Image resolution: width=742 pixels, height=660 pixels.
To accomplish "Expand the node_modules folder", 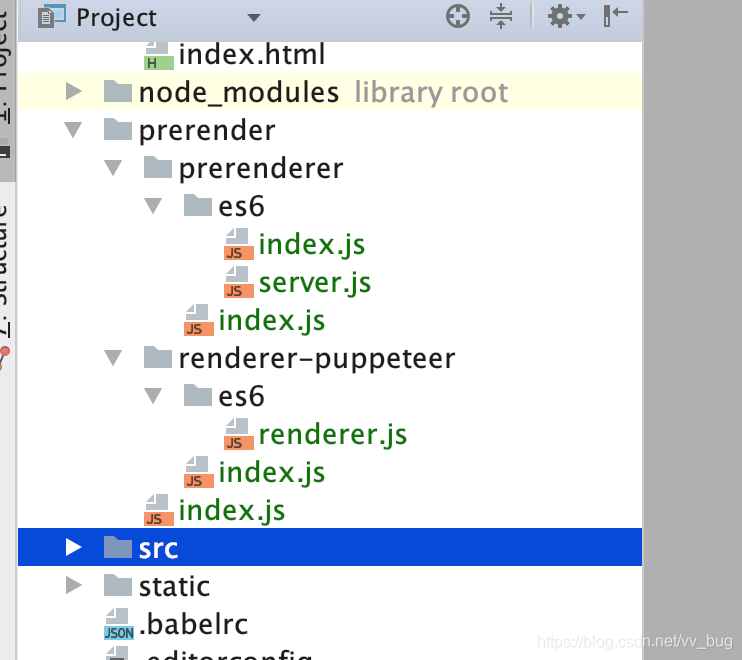I will (73, 91).
